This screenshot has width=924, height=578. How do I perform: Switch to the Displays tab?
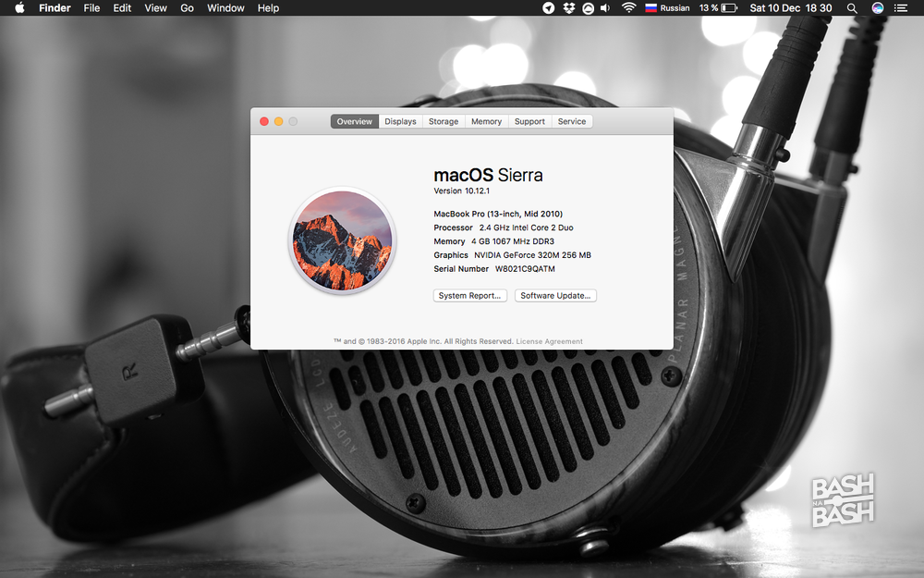tap(401, 121)
